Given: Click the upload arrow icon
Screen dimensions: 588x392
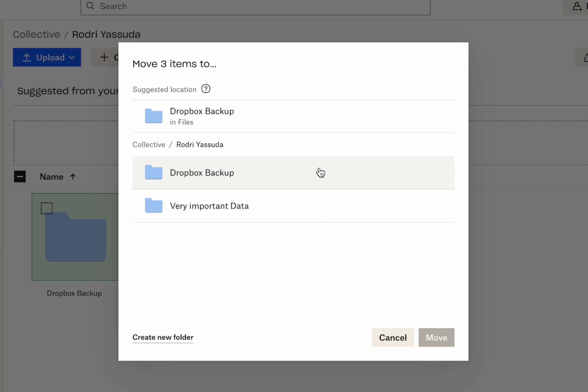Looking at the screenshot, I should coord(26,57).
